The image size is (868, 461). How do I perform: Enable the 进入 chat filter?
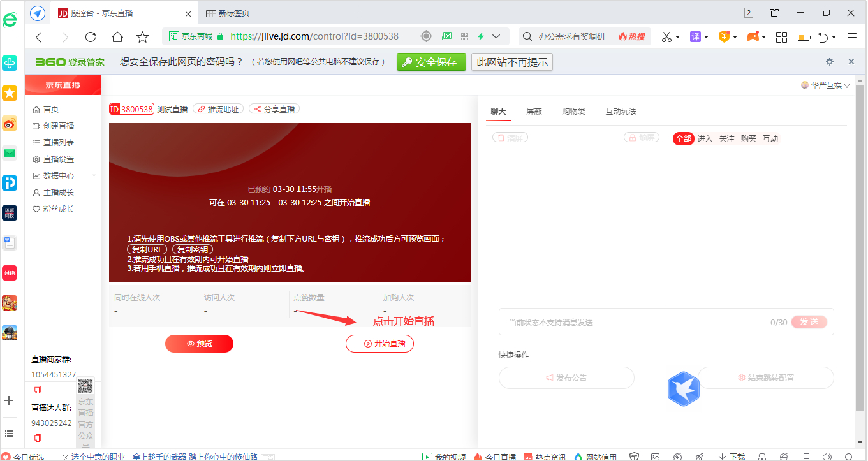click(705, 138)
